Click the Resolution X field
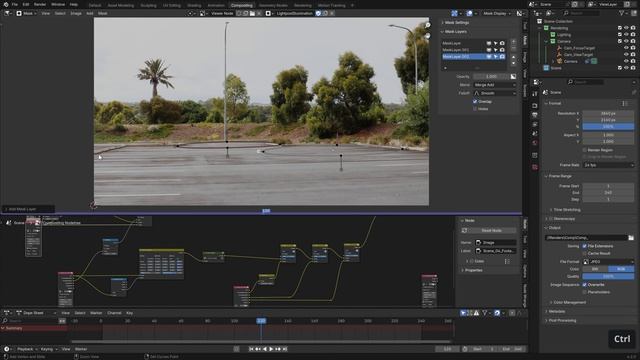The image size is (640, 360). click(x=608, y=113)
